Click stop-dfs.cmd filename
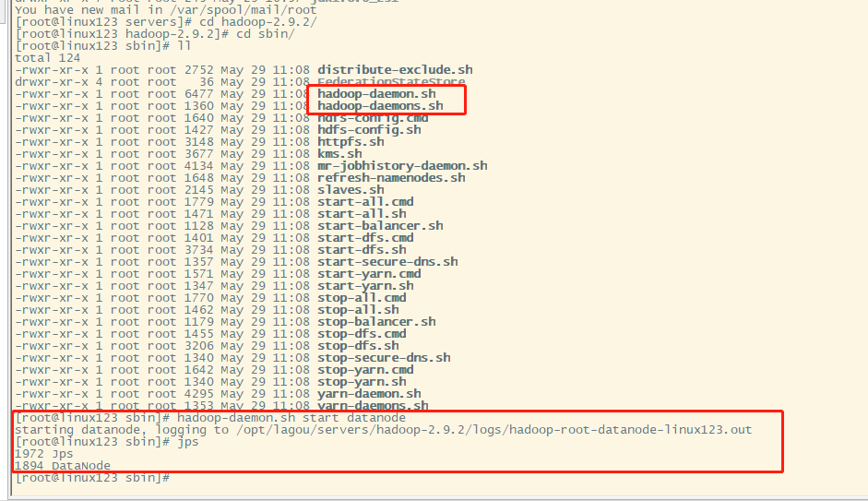Screen dimensions: 868x501 click(x=362, y=334)
